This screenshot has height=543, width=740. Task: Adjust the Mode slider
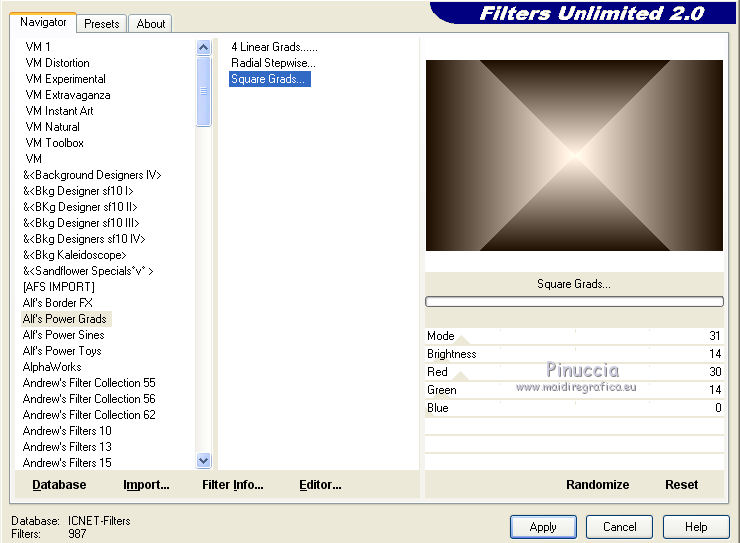pyautogui.click(x=574, y=336)
